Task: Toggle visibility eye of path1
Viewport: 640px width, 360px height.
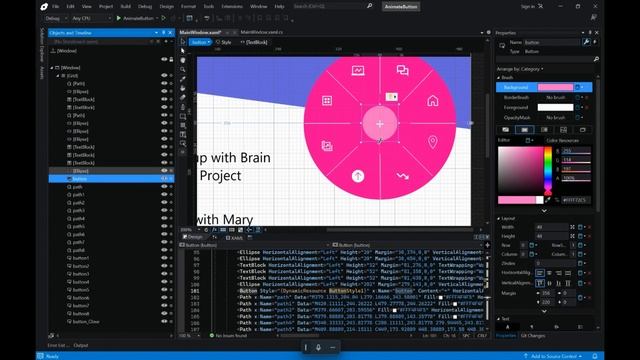Action: point(164,195)
